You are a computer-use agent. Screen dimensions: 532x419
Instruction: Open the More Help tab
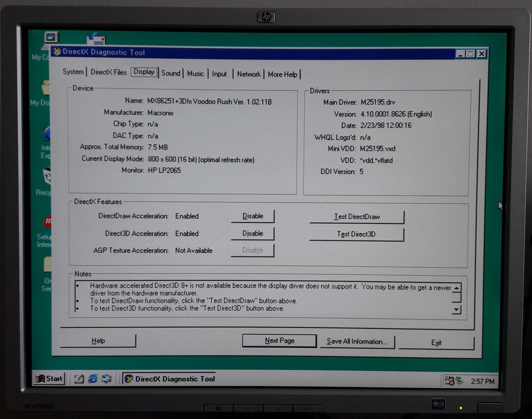click(283, 74)
